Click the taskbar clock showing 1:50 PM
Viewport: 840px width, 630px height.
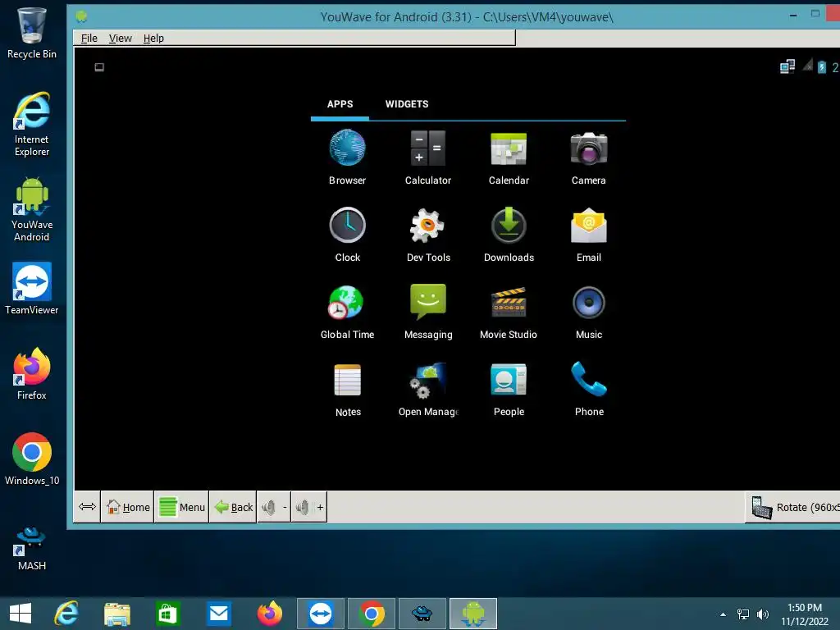[805, 614]
